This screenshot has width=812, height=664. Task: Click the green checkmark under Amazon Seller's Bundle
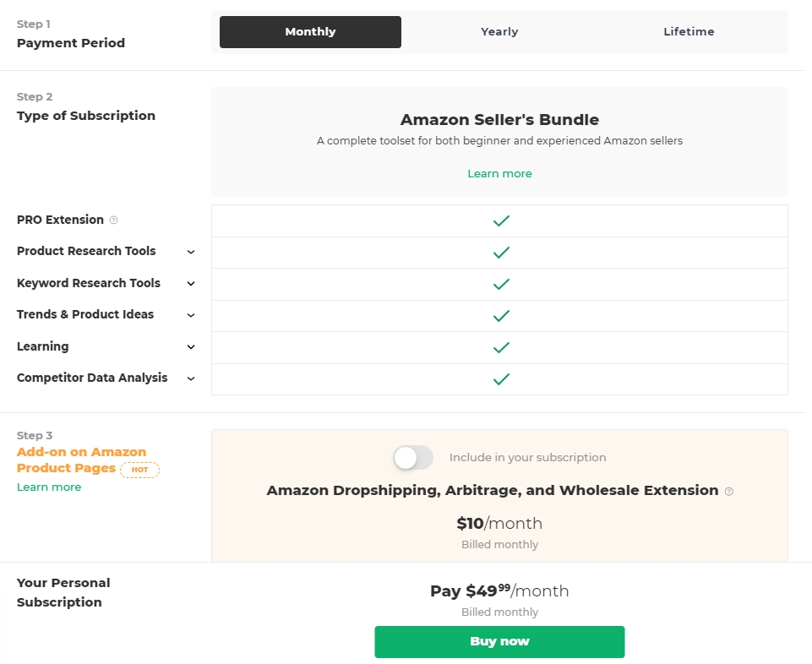(500, 220)
